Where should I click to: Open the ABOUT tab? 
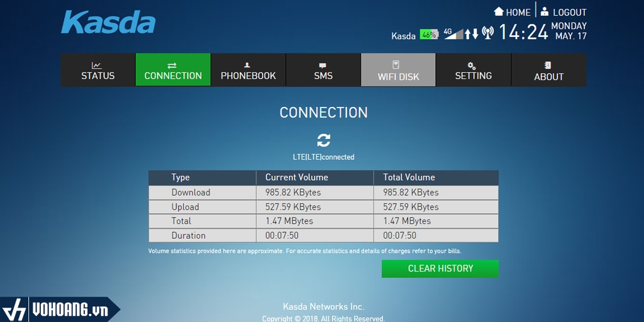coord(548,70)
